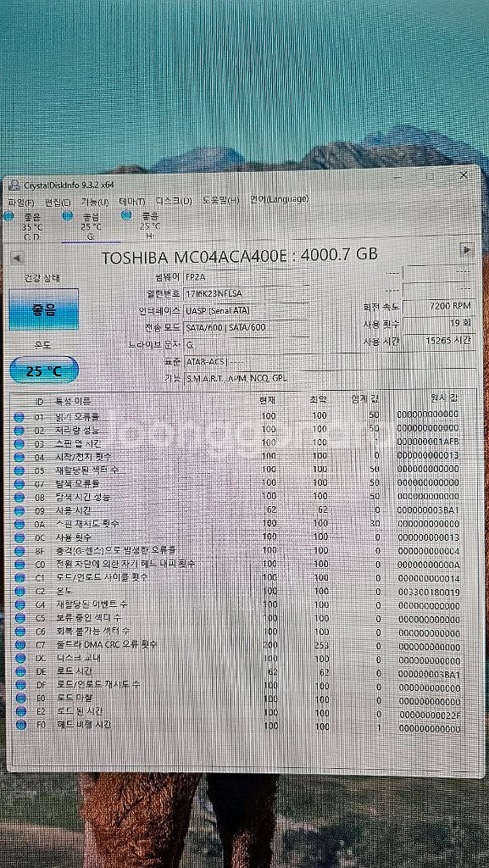Click status circle for attribute C1 로드/언로드 사이클

[19, 578]
